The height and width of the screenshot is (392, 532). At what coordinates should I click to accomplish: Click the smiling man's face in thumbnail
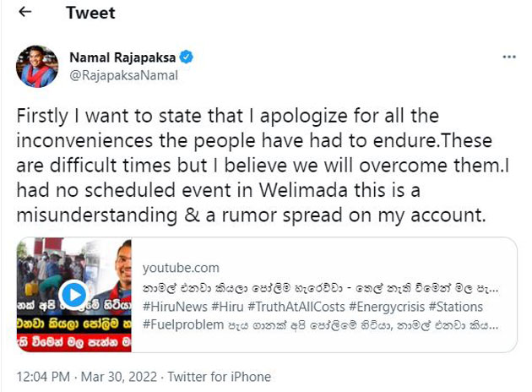click(x=123, y=263)
